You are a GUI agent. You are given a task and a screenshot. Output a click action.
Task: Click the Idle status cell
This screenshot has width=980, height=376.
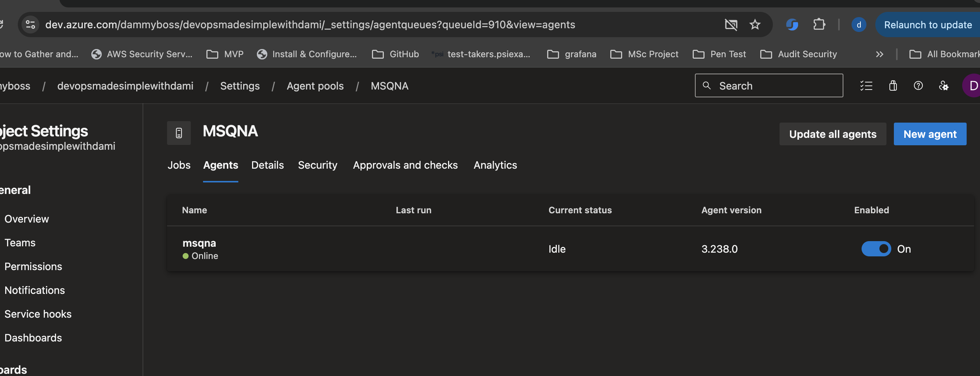(557, 249)
